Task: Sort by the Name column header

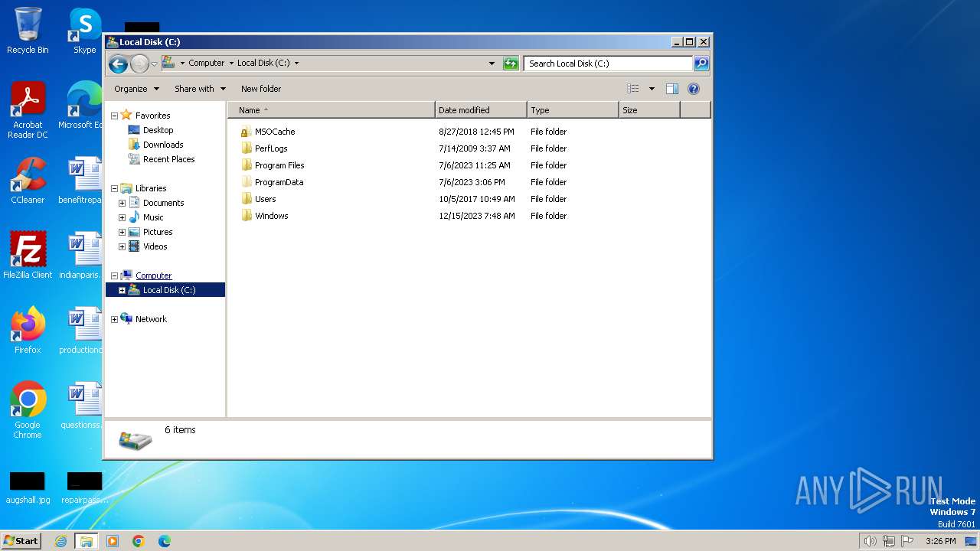Action: point(331,110)
